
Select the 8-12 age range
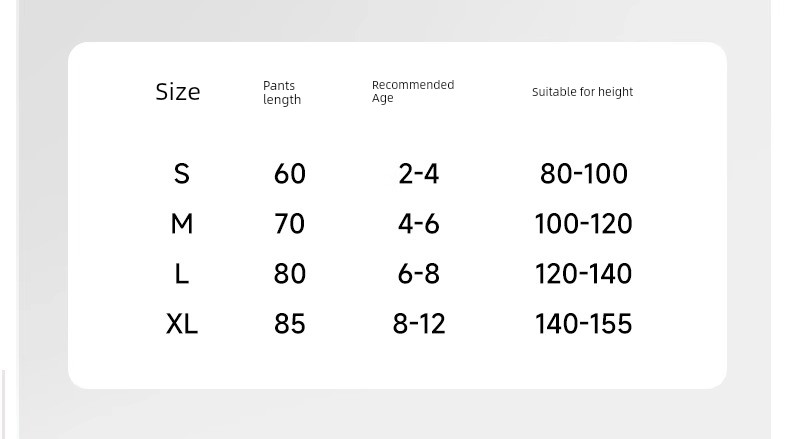419,324
